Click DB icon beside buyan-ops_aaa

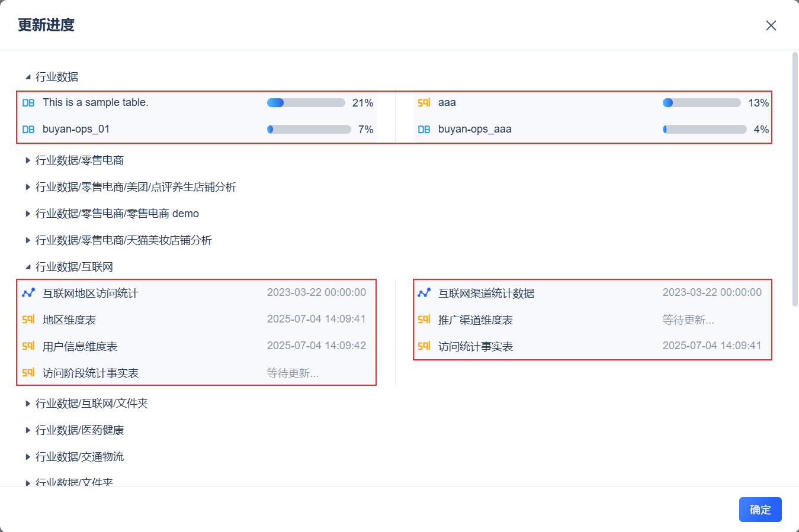point(424,130)
